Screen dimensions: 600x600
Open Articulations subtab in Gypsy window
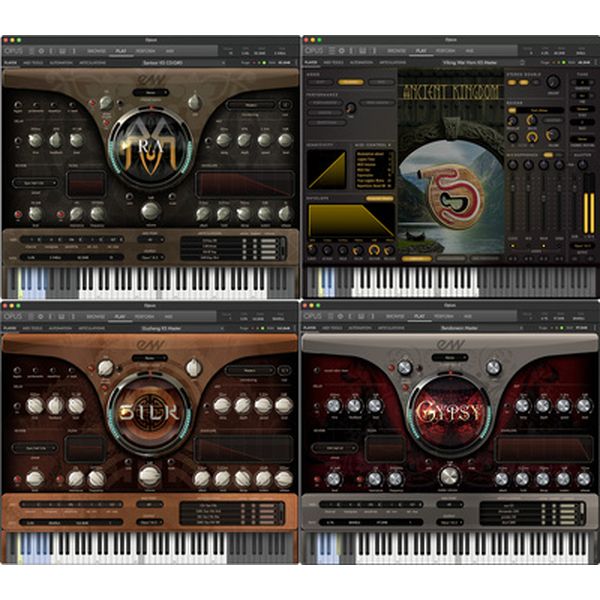coord(389,327)
